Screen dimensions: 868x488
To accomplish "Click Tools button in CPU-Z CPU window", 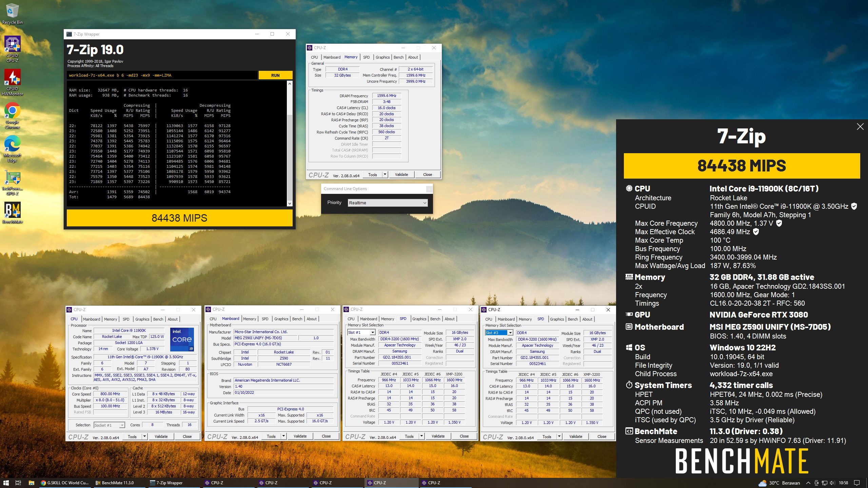I will coord(132,436).
